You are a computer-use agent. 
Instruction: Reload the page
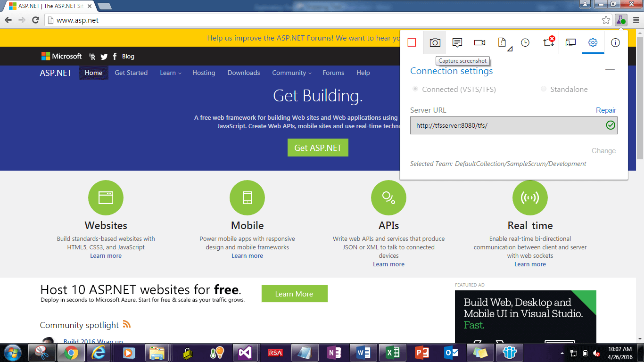[x=35, y=20]
